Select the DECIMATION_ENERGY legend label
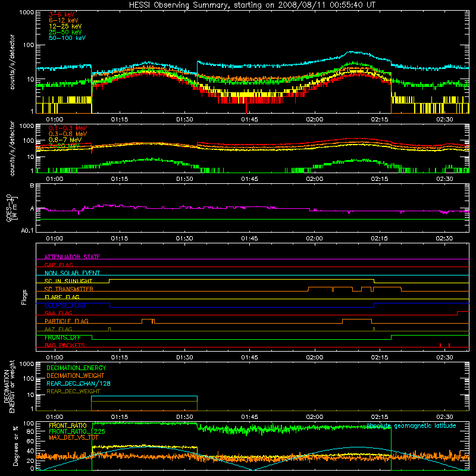Viewport: 476px width, 476px height. click(76, 368)
